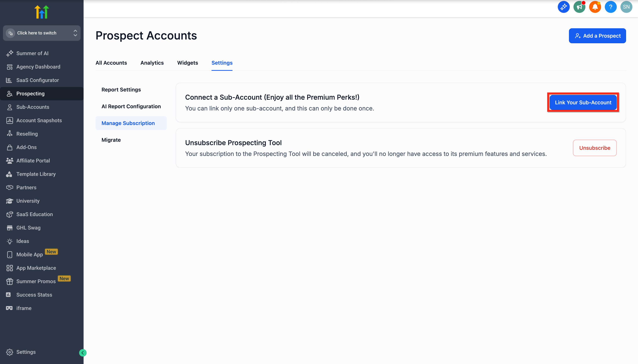Open notifications bell icon
The image size is (638, 364).
(595, 7)
